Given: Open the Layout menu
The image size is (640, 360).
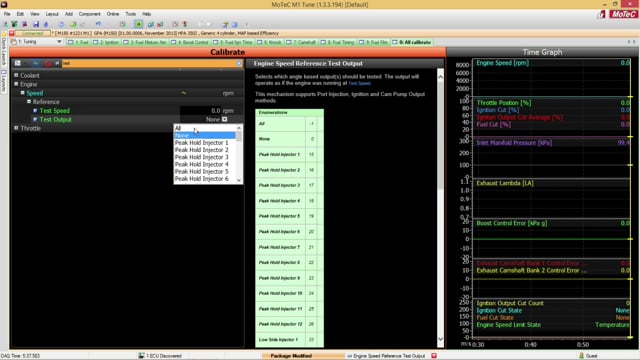Looking at the screenshot, I should coord(52,14).
